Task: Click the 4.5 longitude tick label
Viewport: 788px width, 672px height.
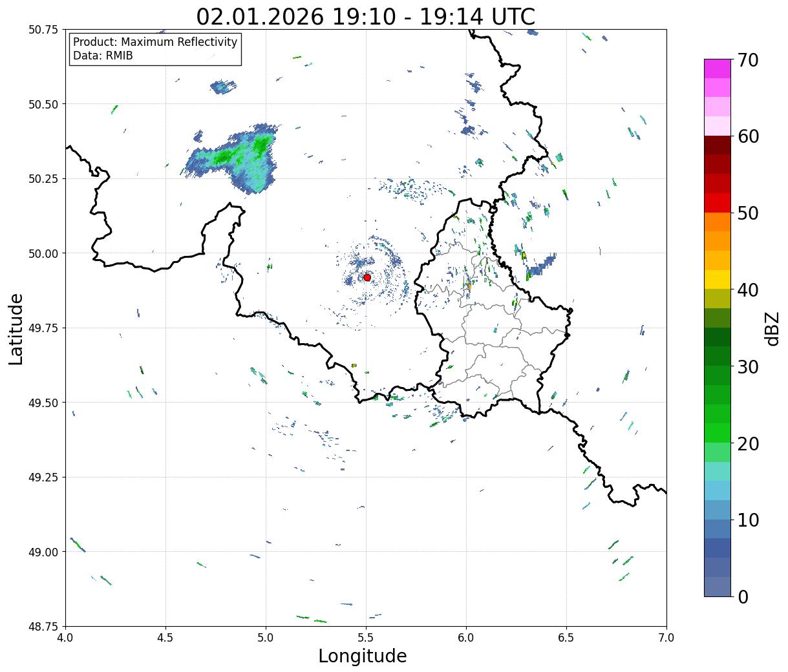Action: (x=165, y=638)
